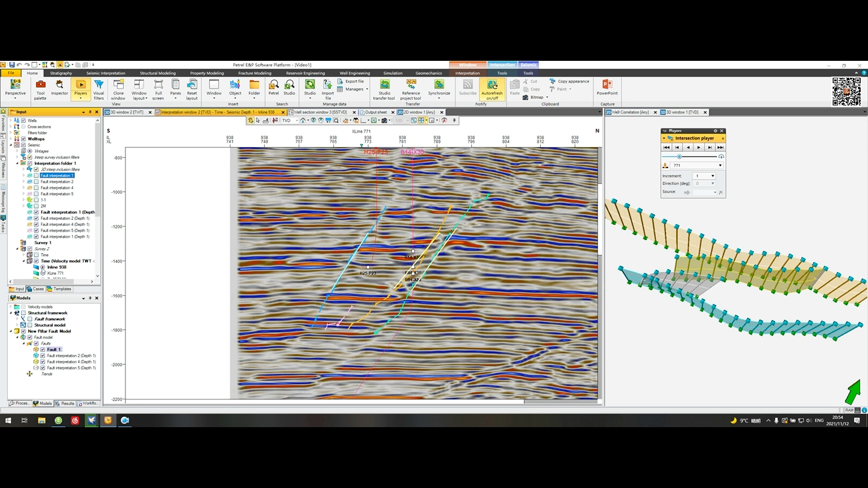Click the Bitmap camera icon
The width and height of the screenshot is (868, 488).
pos(526,97)
